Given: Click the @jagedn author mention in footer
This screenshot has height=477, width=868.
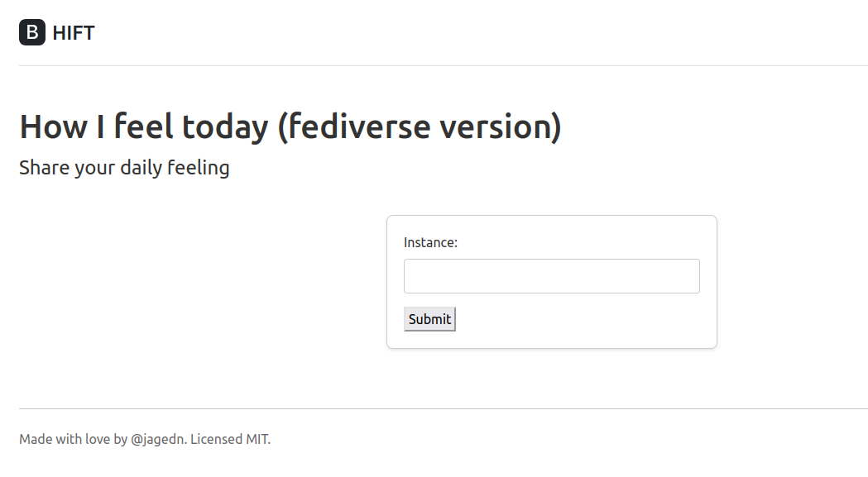Looking at the screenshot, I should [x=156, y=439].
